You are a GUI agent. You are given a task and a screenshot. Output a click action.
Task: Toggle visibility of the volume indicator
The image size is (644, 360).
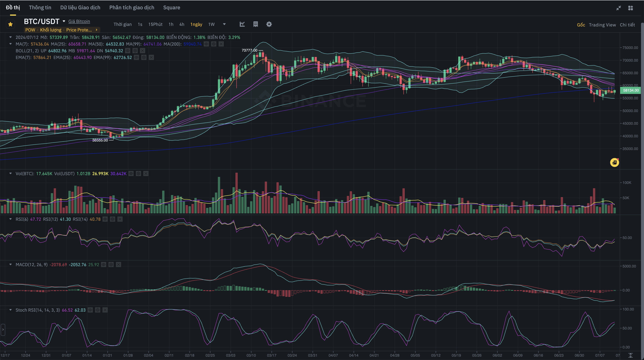pos(131,173)
